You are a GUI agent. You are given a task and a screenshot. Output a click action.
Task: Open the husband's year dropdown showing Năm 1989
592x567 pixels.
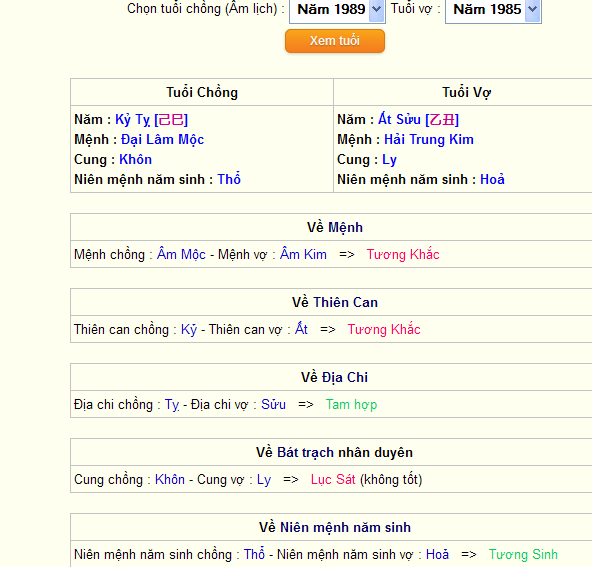[337, 10]
